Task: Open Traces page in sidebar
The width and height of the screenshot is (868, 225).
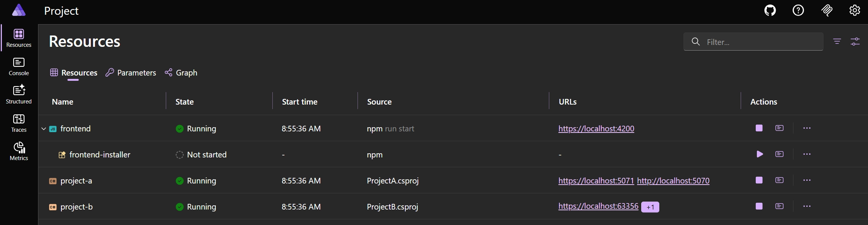Action: [19, 123]
